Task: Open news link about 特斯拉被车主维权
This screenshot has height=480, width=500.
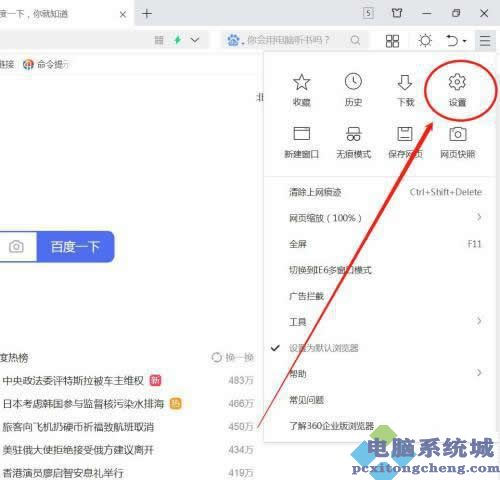Action: [x=73, y=380]
